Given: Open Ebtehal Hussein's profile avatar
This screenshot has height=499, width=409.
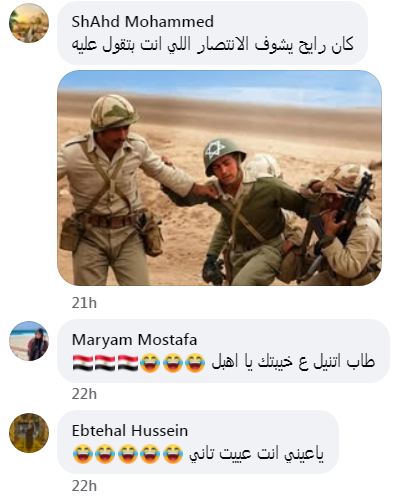Looking at the screenshot, I should [x=29, y=433].
